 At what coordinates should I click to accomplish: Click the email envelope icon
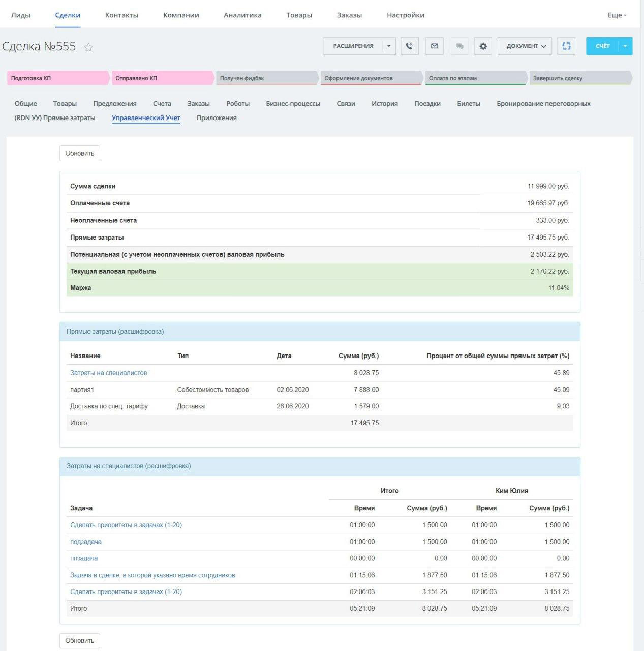pyautogui.click(x=434, y=46)
